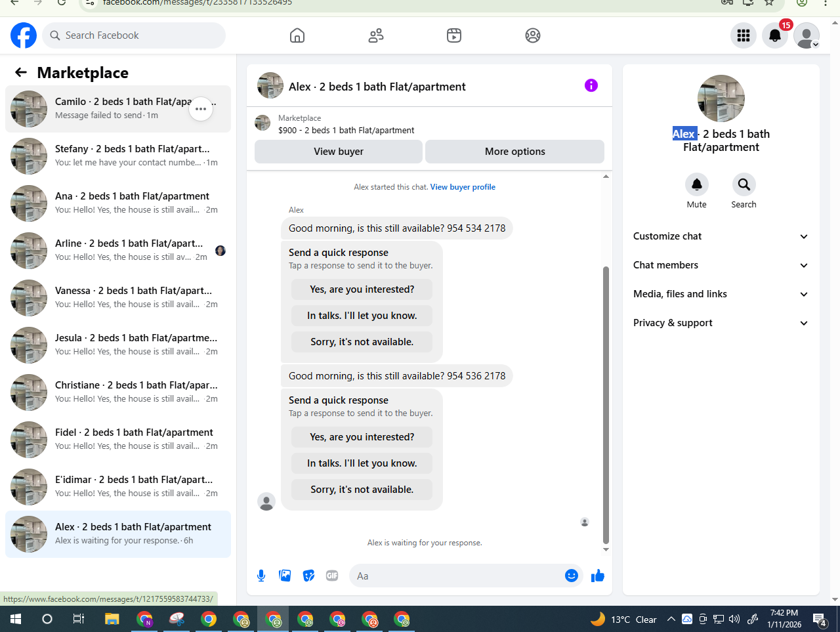Open the Video tab icon
This screenshot has height=632, width=840.
pos(454,35)
